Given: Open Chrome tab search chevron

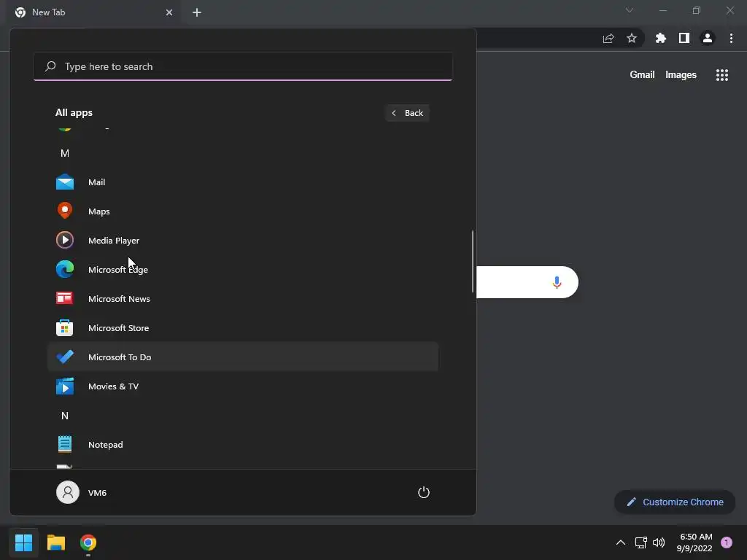Looking at the screenshot, I should coord(630,10).
